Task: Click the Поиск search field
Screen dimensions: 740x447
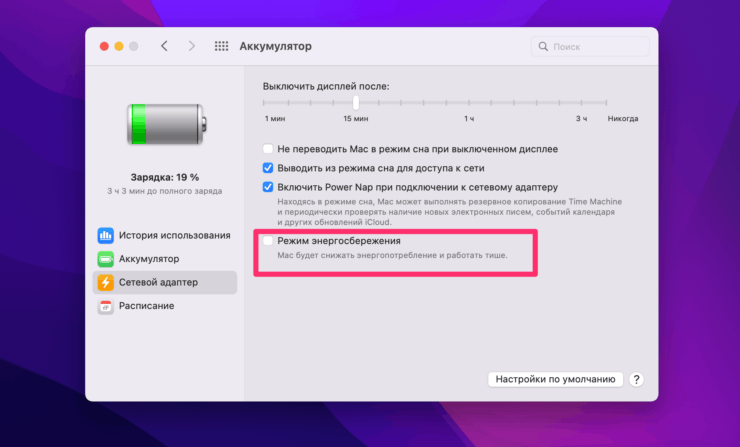Action: pos(598,47)
